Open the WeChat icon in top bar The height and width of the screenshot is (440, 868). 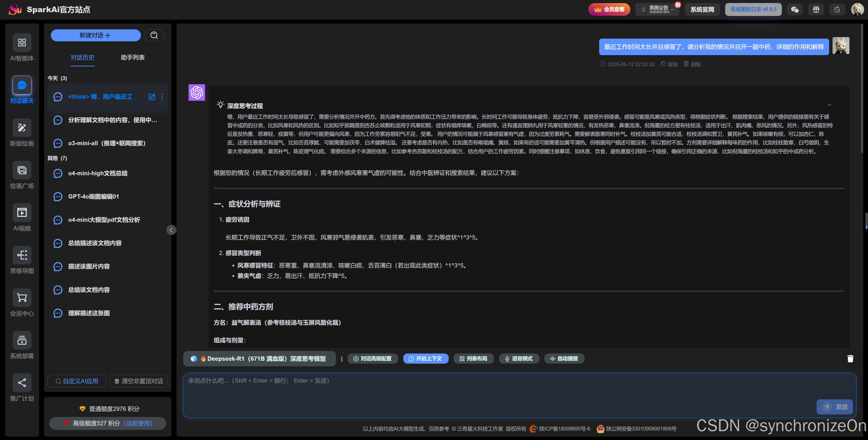795,9
